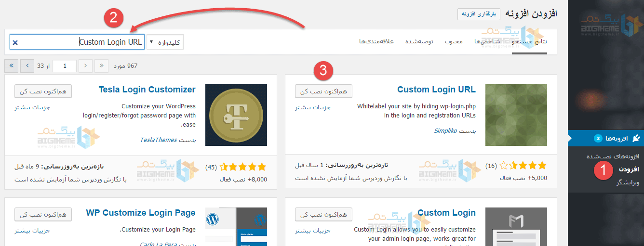This screenshot has height=246, width=644.
Task: View more details for WP Customize Login Page
Action: click(32, 231)
